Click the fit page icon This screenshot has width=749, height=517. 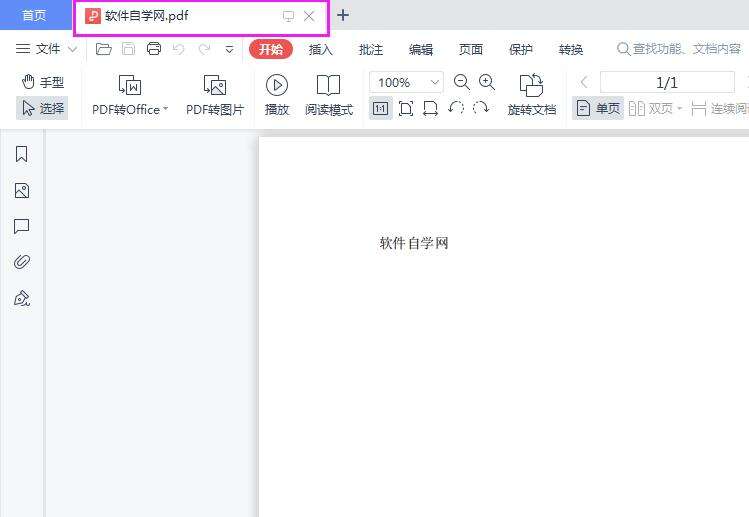[x=406, y=108]
